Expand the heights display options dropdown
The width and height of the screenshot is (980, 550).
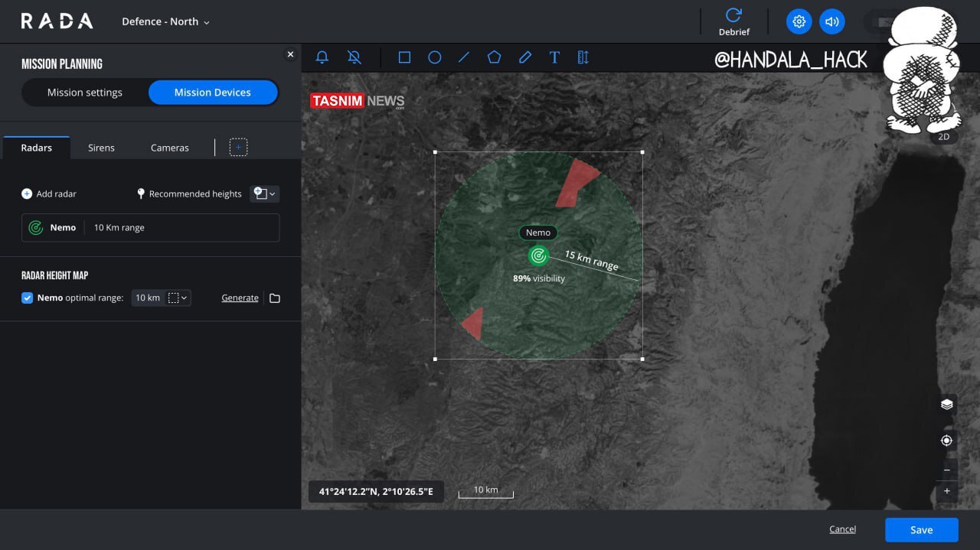pyautogui.click(x=265, y=194)
